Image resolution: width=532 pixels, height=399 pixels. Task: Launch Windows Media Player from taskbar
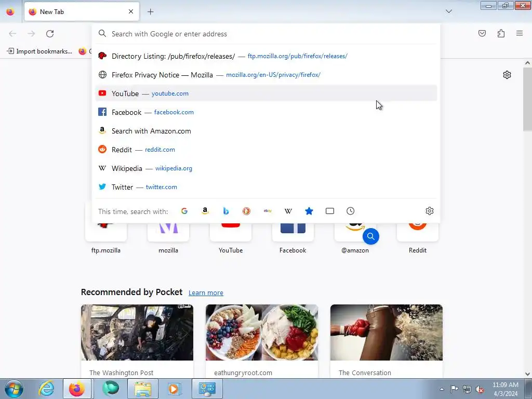coord(175,389)
